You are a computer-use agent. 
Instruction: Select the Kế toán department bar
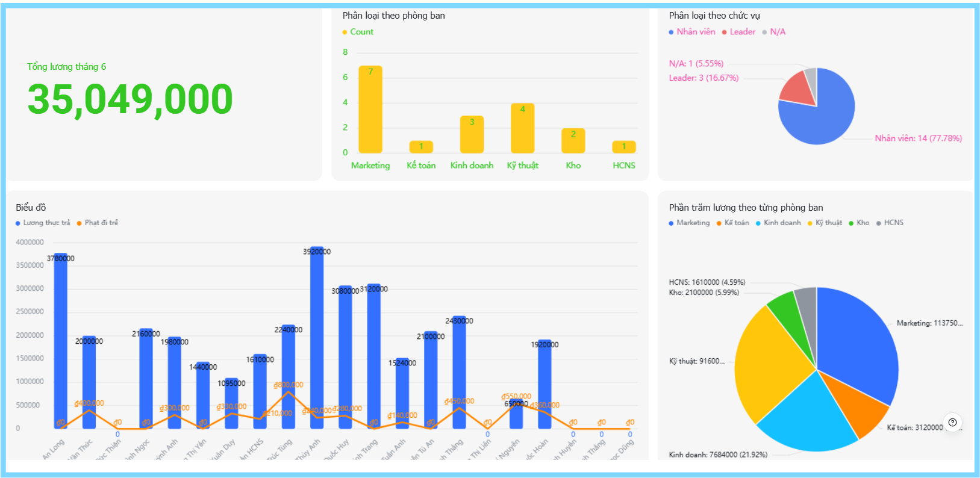tap(421, 147)
